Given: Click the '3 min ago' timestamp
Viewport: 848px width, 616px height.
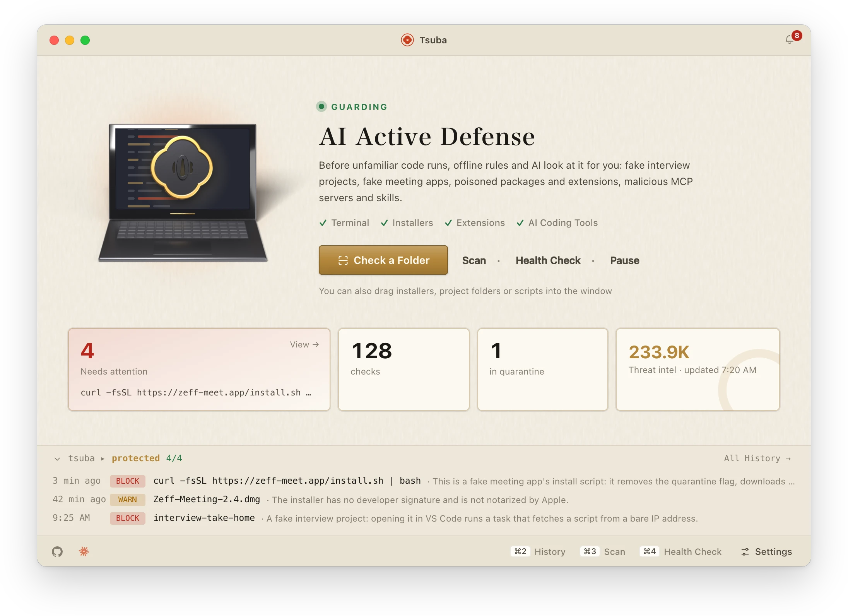Looking at the screenshot, I should [x=77, y=481].
